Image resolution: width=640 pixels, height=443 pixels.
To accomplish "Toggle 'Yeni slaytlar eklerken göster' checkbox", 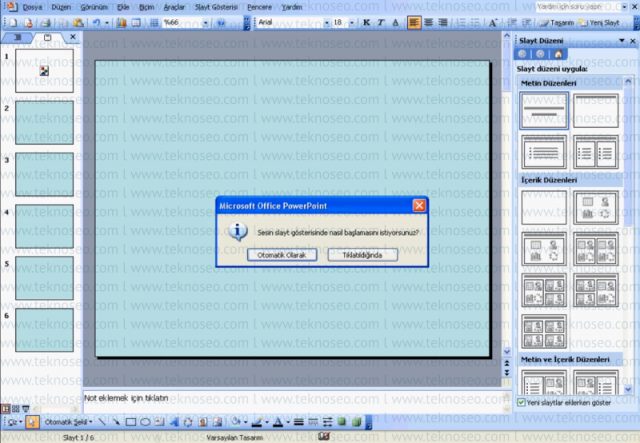I will point(521,402).
